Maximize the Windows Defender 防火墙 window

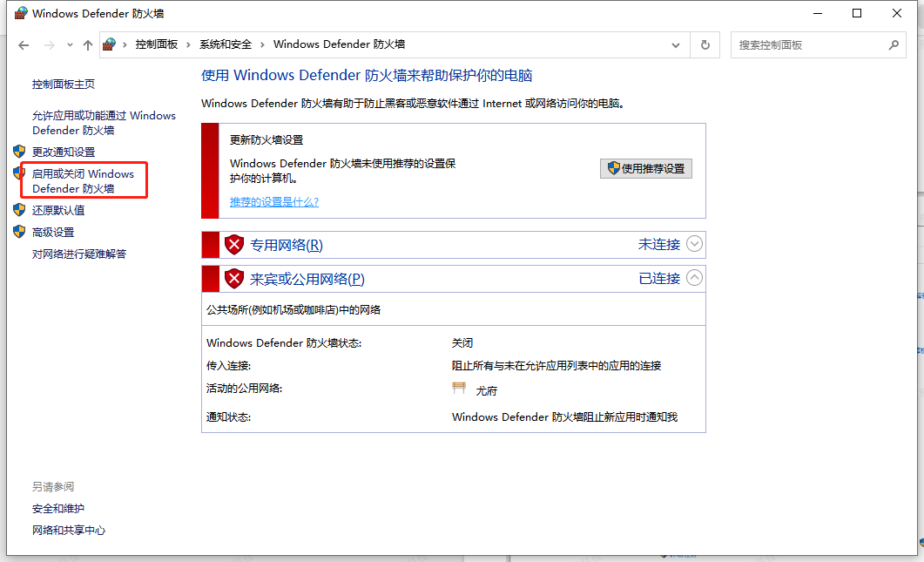coord(857,13)
